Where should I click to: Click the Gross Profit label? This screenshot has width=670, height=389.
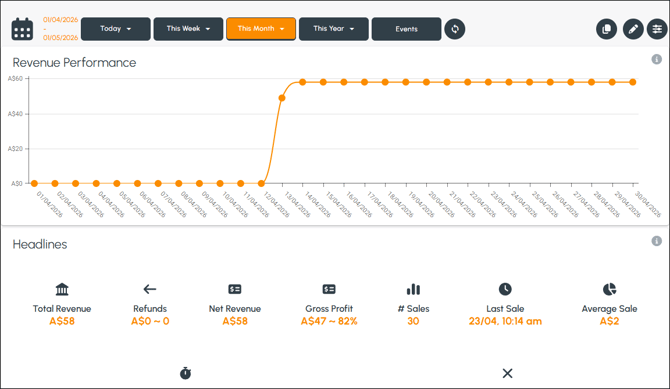[x=329, y=309]
